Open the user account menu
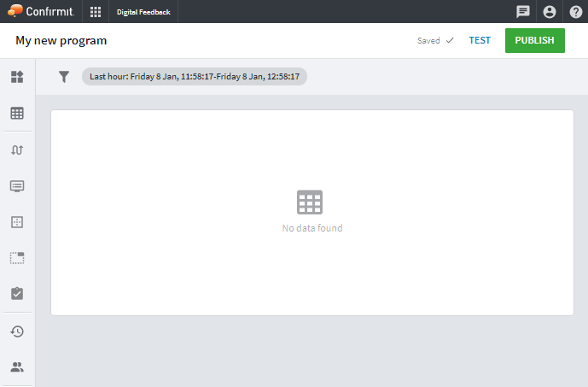588x387 pixels. (x=550, y=12)
